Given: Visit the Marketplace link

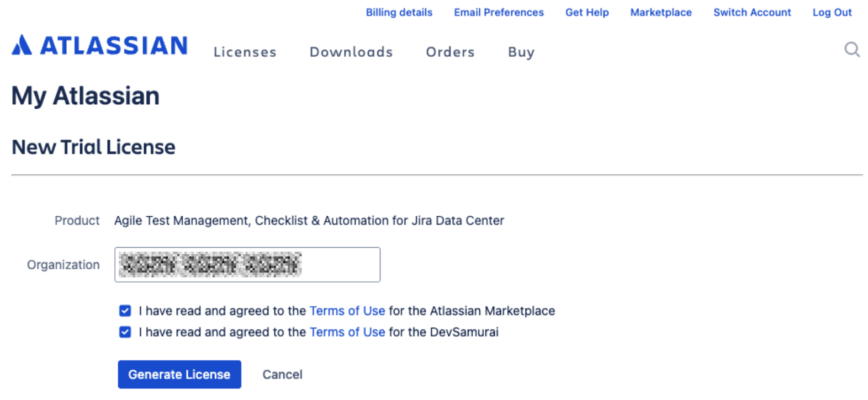Looking at the screenshot, I should [660, 12].
